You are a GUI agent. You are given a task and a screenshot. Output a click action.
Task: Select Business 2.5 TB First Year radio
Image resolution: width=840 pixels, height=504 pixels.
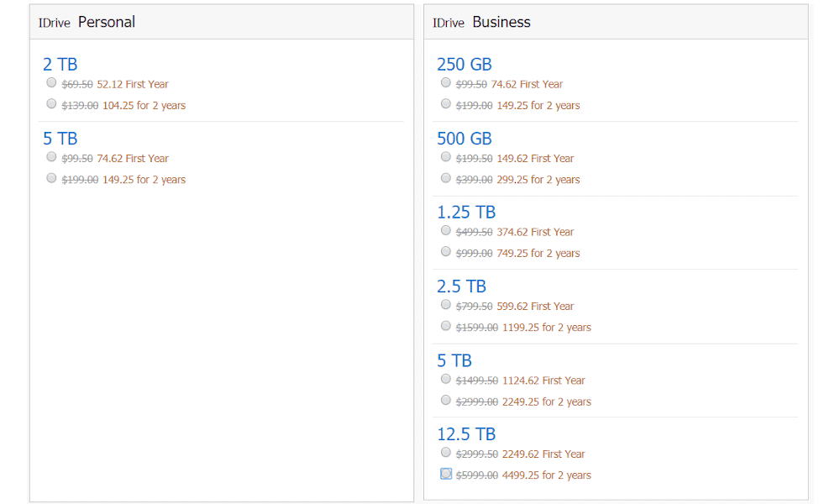[446, 304]
